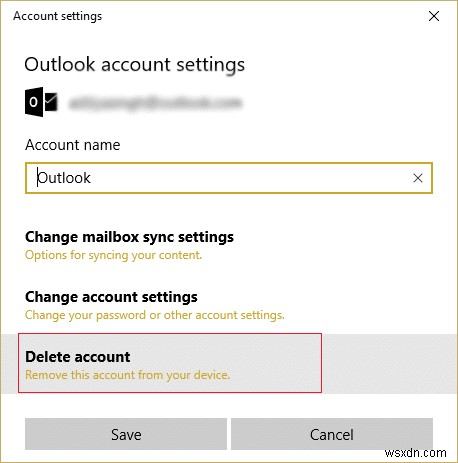Image resolution: width=458 pixels, height=463 pixels.
Task: Click the 'Outlook account settings' heading
Action: pos(135,64)
